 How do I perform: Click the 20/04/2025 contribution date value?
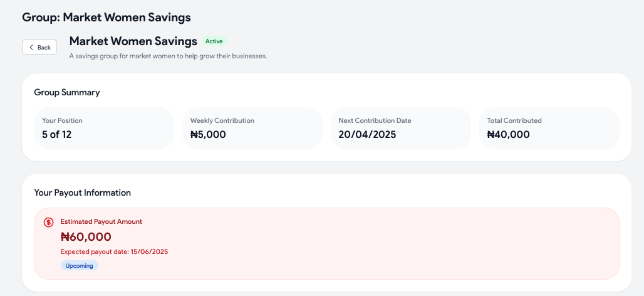coord(367,134)
